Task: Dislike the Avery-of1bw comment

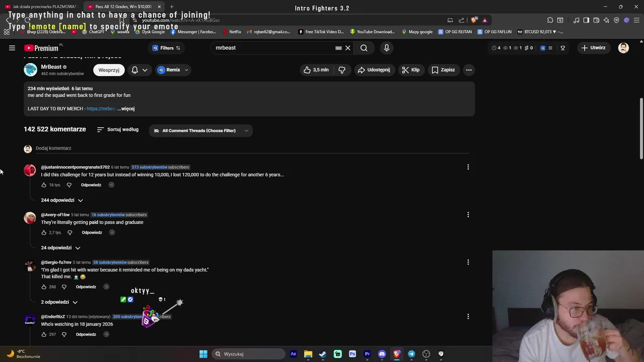Action: click(x=69, y=233)
